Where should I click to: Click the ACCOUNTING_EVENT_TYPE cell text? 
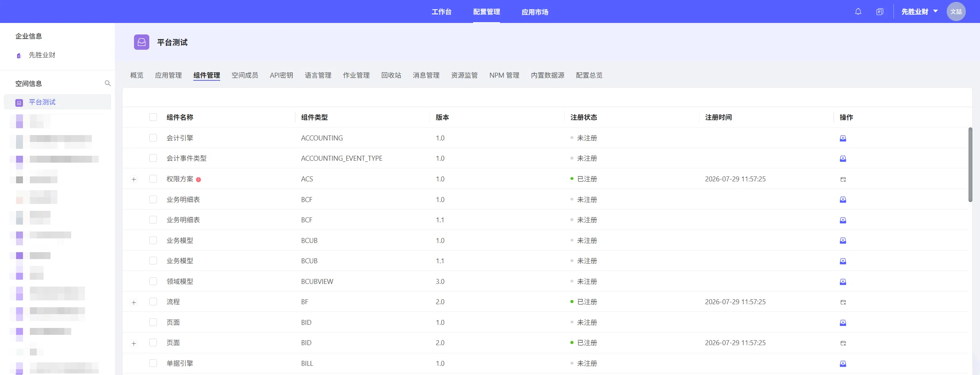[x=341, y=158]
